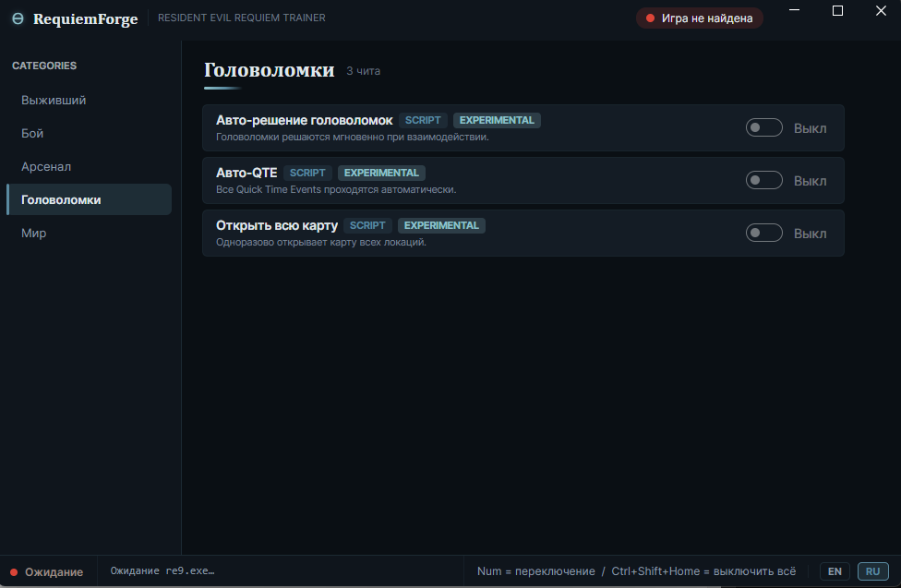
Task: Go to the Мир category
Action: point(89,233)
